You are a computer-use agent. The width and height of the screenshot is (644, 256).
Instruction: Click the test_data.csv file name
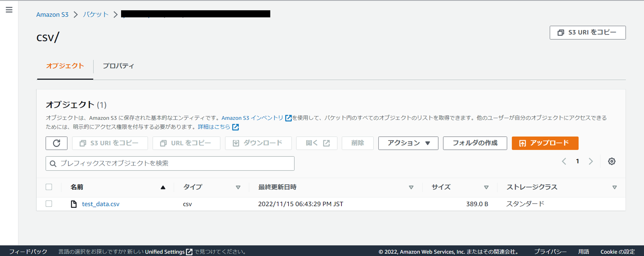click(100, 204)
